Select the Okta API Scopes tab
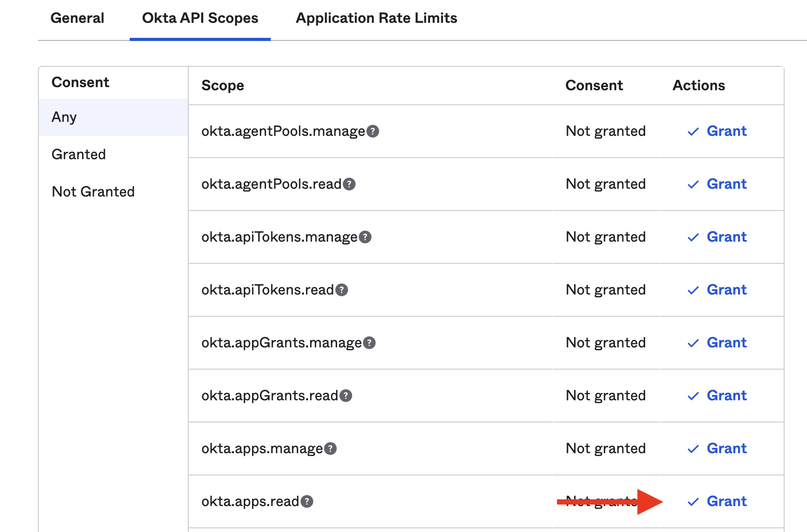Image resolution: width=807 pixels, height=532 pixels. pos(200,18)
